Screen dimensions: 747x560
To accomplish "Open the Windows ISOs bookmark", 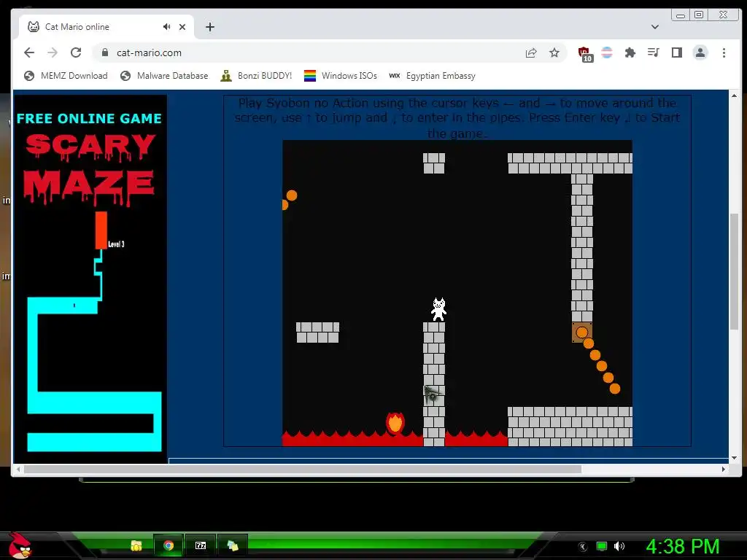I will [340, 76].
